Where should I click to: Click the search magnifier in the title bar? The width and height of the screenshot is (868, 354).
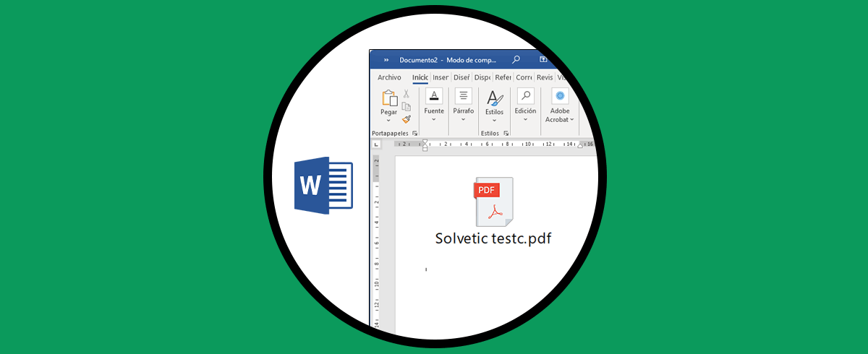pos(516,60)
